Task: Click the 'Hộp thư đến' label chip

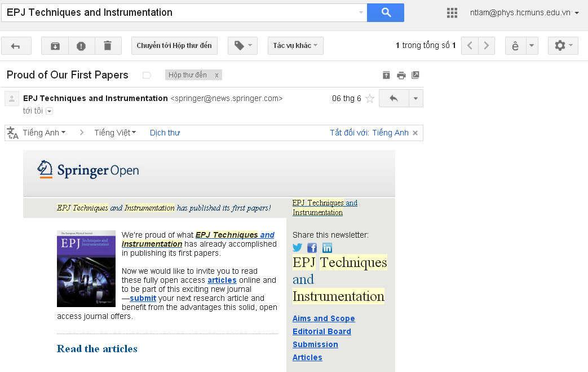Action: [188, 75]
